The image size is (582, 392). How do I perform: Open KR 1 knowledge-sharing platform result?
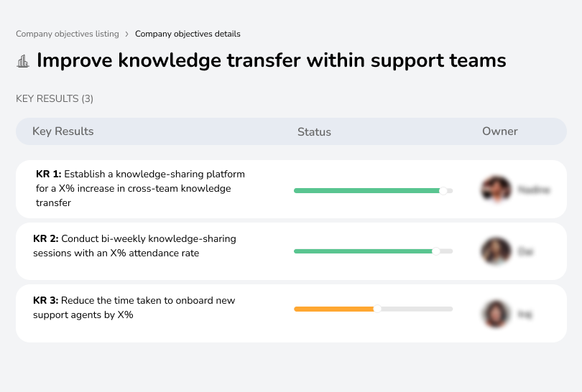click(x=140, y=188)
